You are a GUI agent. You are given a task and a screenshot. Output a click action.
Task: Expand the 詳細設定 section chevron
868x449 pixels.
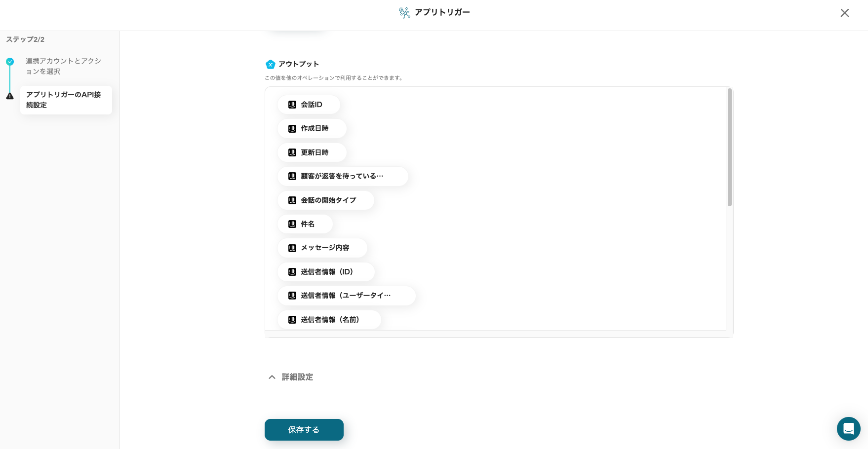[272, 377]
